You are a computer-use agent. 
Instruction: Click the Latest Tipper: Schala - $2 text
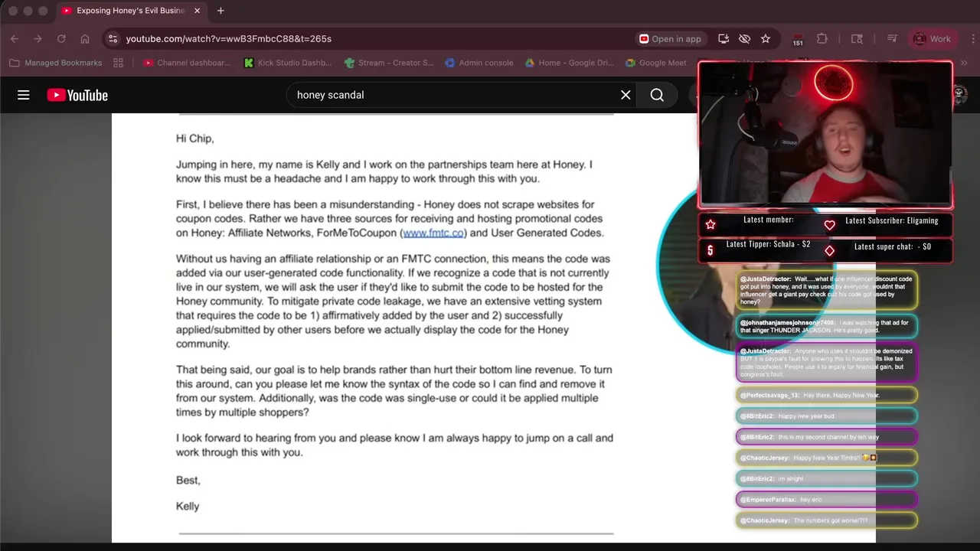click(x=768, y=244)
